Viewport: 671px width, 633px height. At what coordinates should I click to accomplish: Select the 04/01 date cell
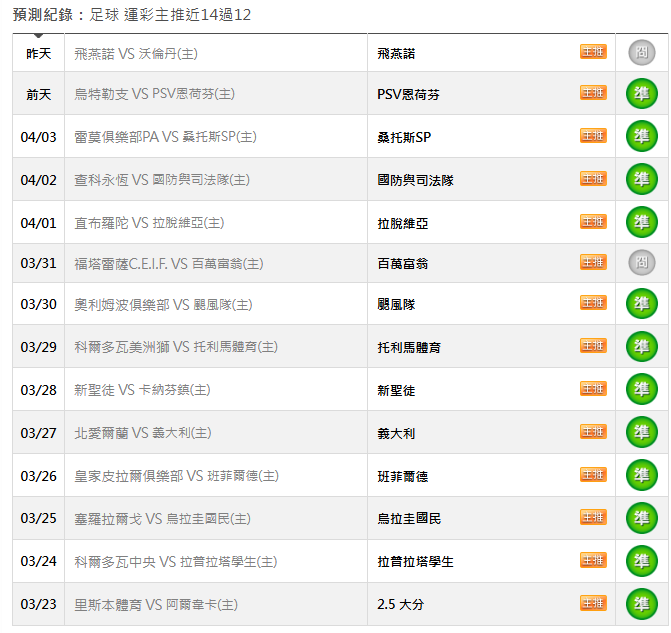39,223
